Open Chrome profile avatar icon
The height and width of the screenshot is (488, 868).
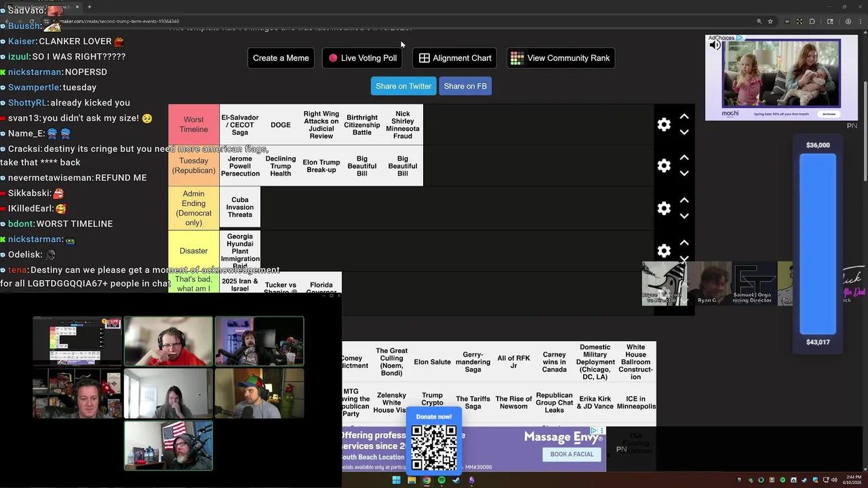tap(848, 21)
